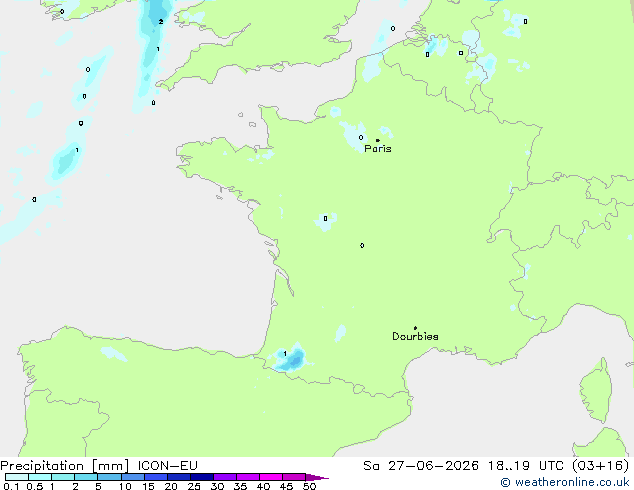Pick the 1–2 mm legend swatch
Viewport: 634px width, 490px height.
click(x=63, y=477)
